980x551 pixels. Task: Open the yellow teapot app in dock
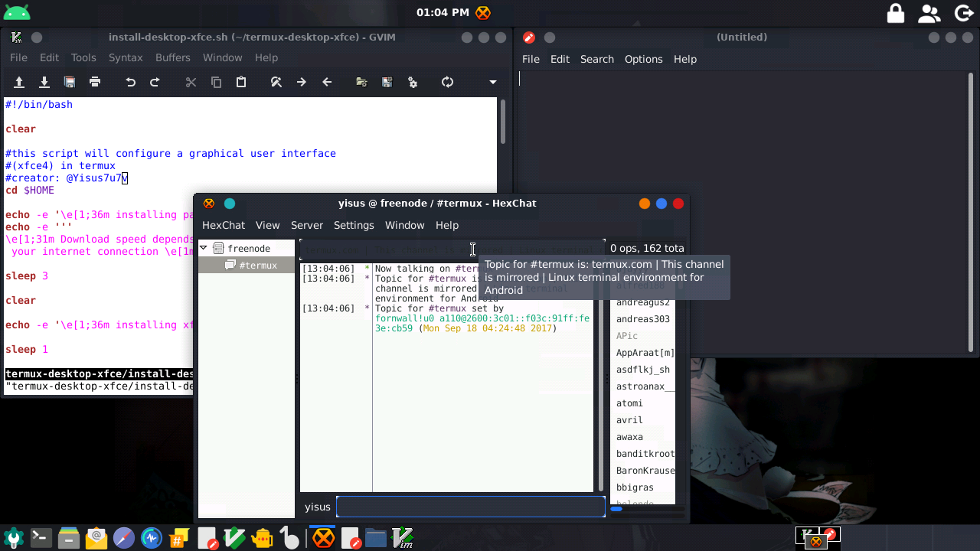pyautogui.click(x=262, y=538)
